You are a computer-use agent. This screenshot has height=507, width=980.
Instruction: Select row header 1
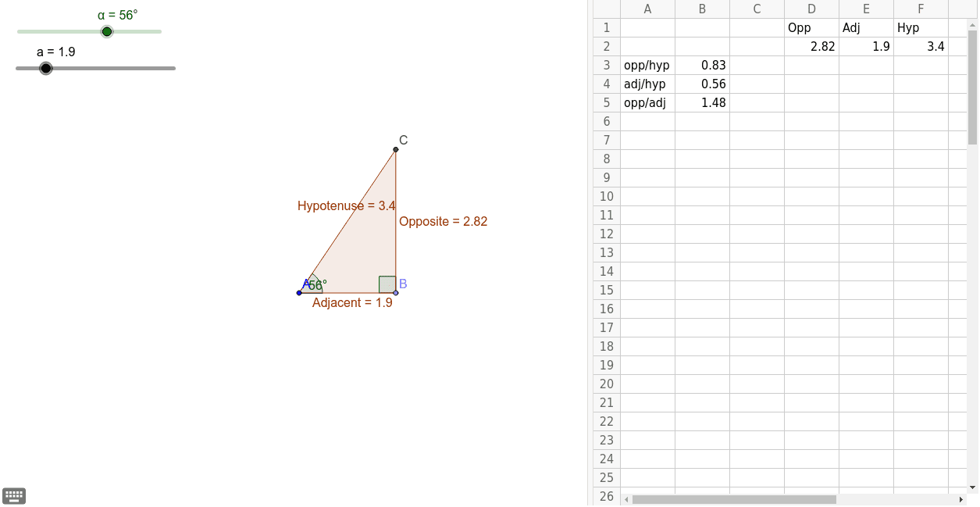(x=607, y=28)
